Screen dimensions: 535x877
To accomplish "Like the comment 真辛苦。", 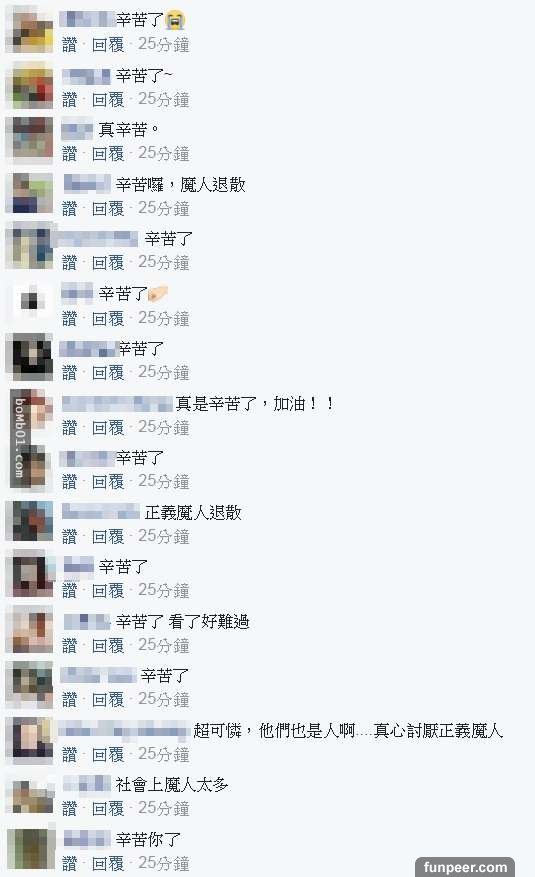I will (69, 153).
